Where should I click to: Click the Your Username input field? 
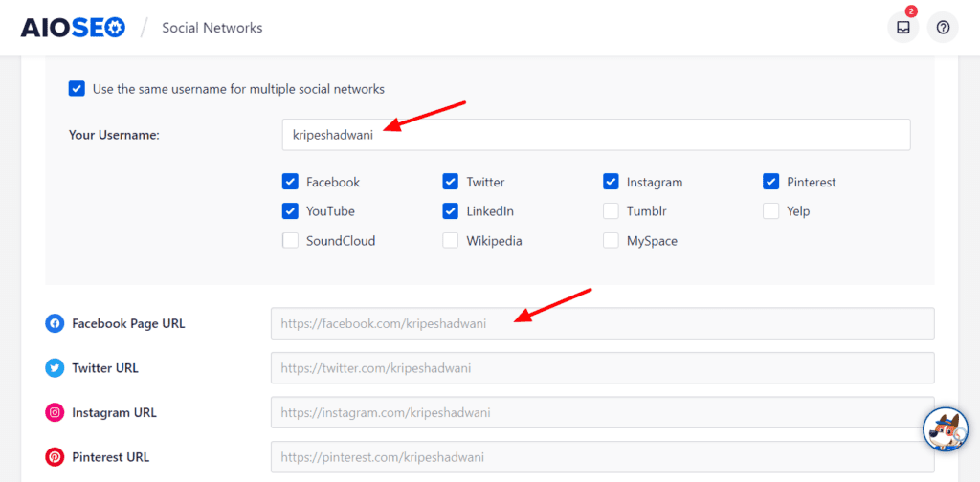[x=596, y=135]
